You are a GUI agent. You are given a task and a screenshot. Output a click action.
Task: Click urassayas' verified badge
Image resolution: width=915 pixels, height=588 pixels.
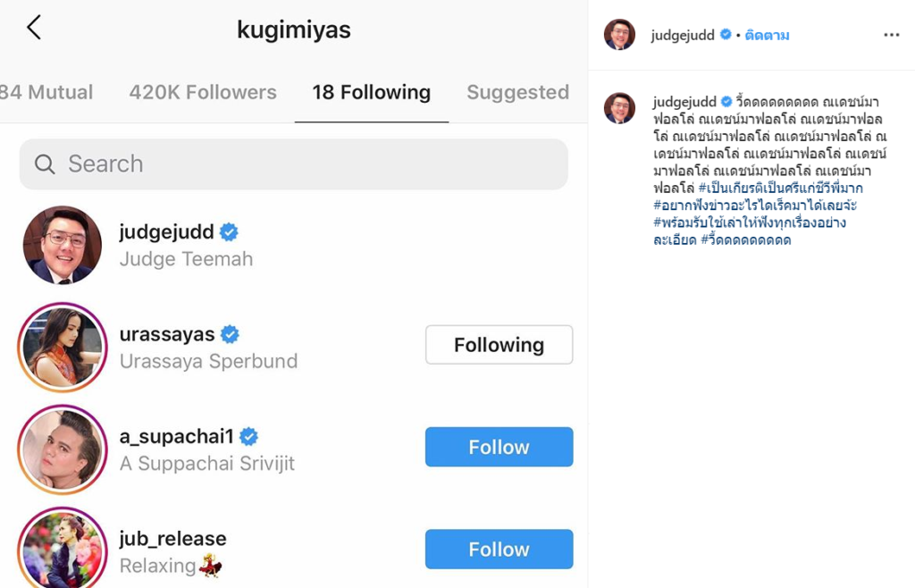[x=230, y=334]
